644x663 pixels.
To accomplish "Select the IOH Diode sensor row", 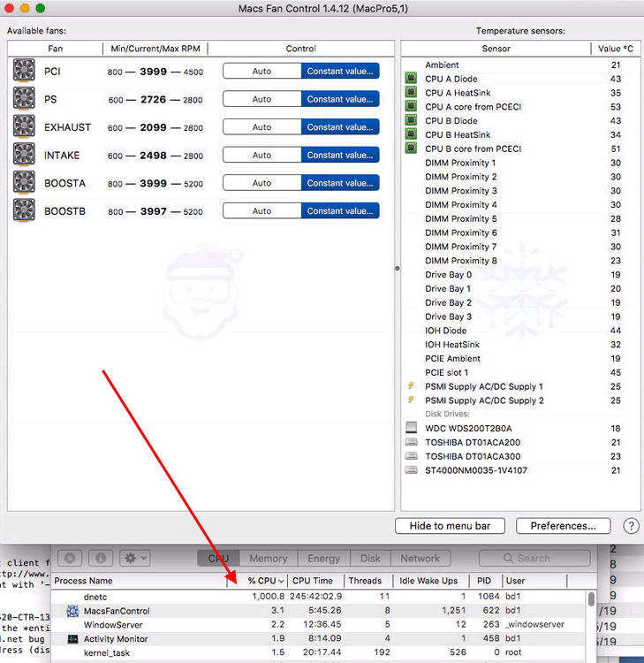I will tap(520, 331).
